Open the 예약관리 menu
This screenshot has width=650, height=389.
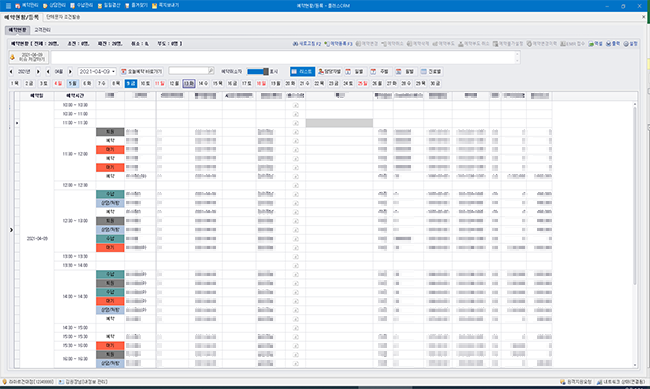tap(27, 6)
